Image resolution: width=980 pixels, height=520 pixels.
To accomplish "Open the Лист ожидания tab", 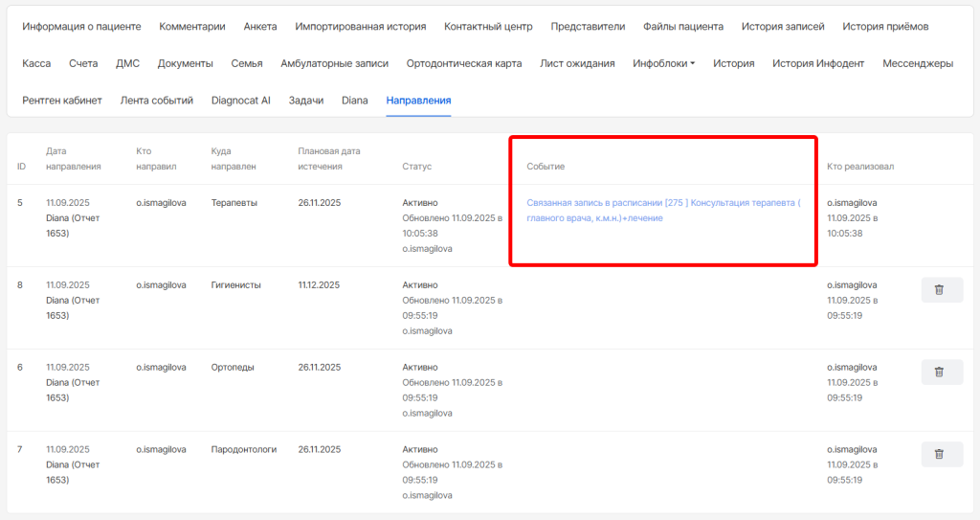I will [x=577, y=63].
